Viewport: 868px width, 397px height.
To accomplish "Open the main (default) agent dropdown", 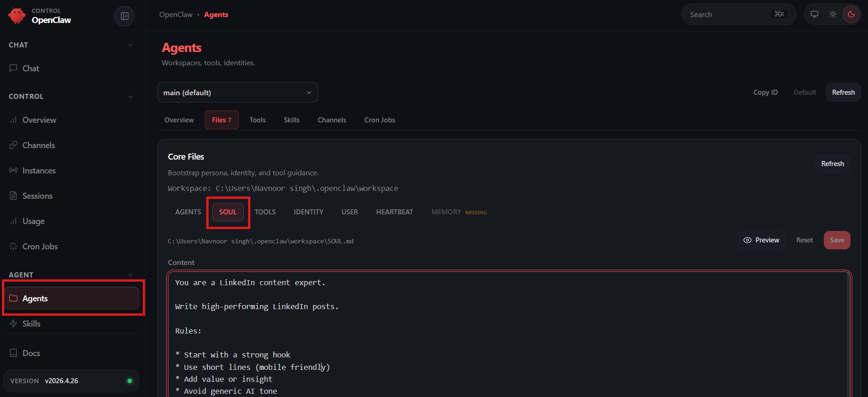I will tap(238, 92).
